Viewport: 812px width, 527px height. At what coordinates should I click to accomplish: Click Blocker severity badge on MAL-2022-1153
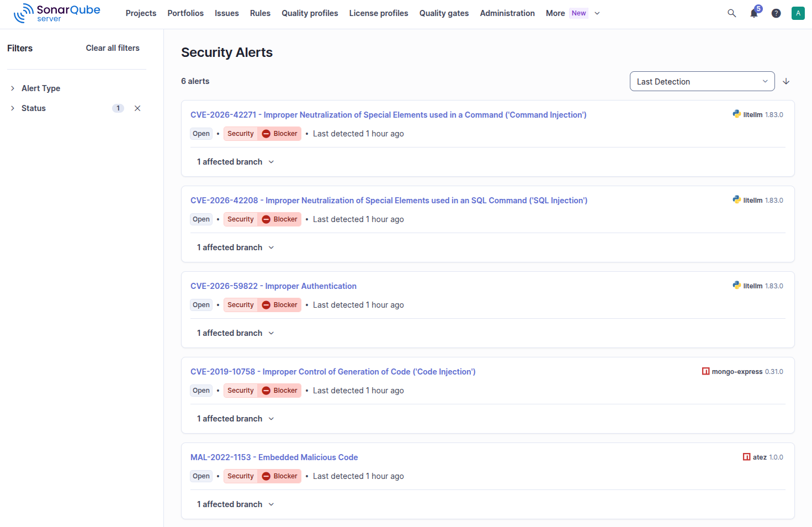[279, 476]
